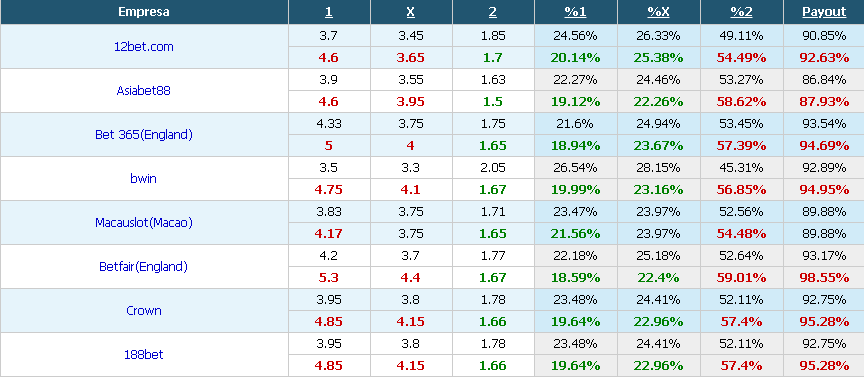Open the 12bet.com bookmaker link

pos(144,47)
